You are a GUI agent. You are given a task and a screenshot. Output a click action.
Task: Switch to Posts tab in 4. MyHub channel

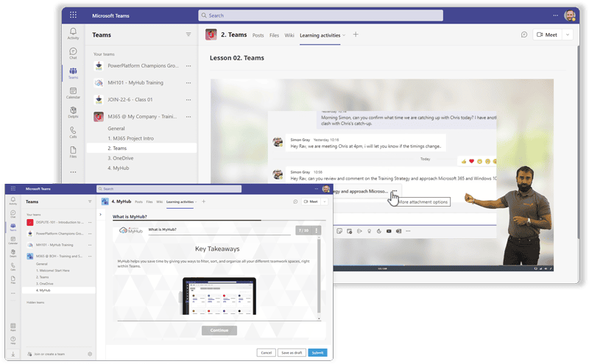pos(138,202)
